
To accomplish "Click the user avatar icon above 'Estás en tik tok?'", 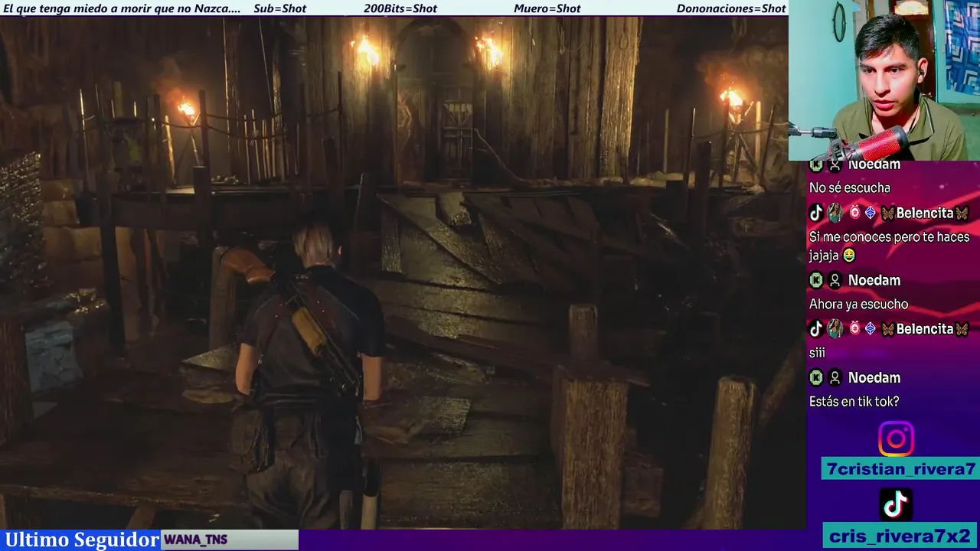I will (x=835, y=377).
